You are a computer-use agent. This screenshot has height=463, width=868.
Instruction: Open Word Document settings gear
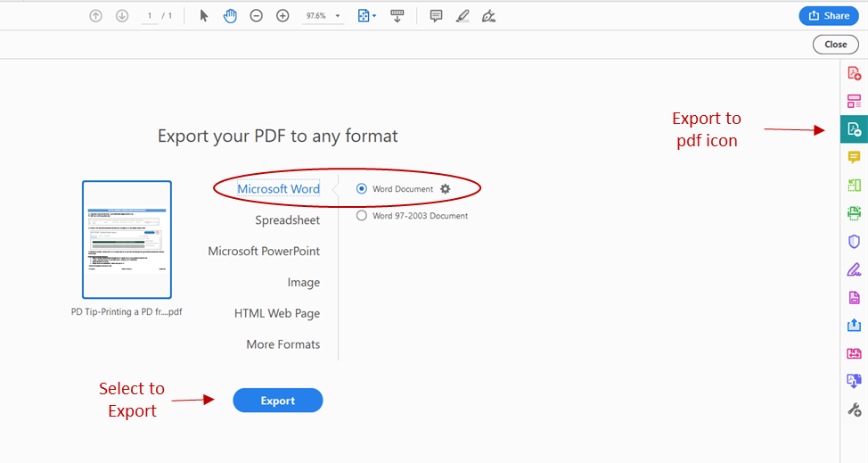point(446,189)
